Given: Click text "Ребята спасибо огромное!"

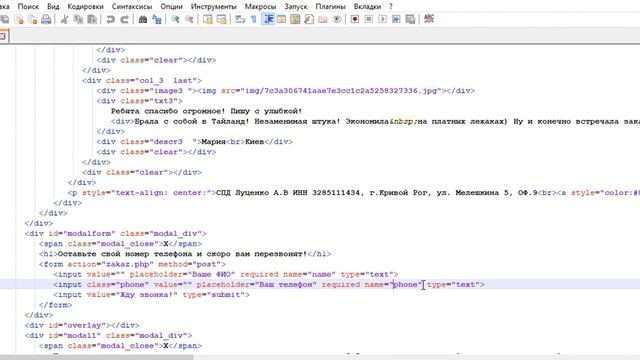Looking at the screenshot, I should pyautogui.click(x=168, y=111).
